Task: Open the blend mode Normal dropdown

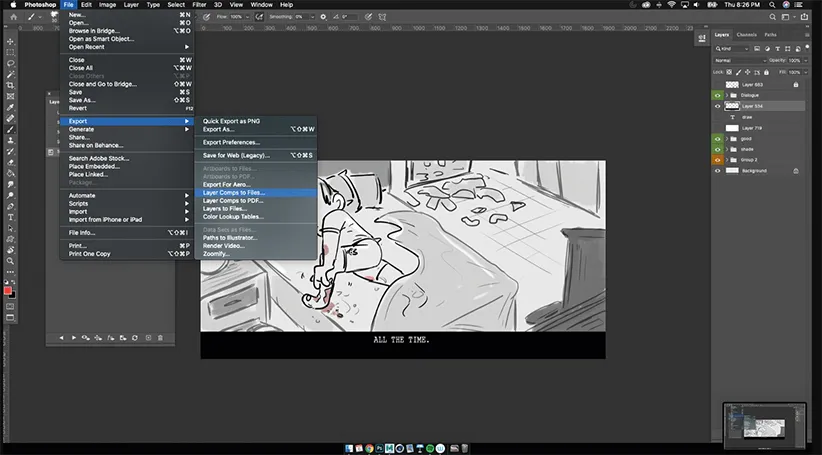Action: click(738, 60)
